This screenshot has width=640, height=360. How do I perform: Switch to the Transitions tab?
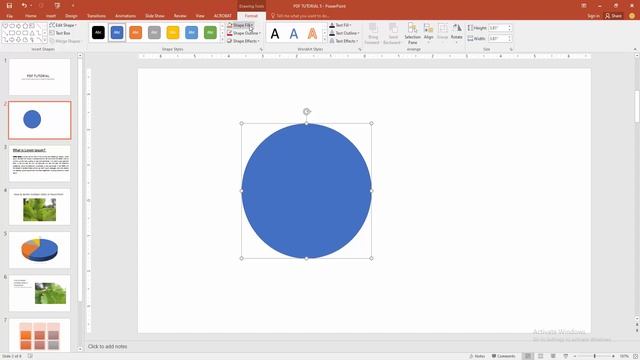point(96,16)
